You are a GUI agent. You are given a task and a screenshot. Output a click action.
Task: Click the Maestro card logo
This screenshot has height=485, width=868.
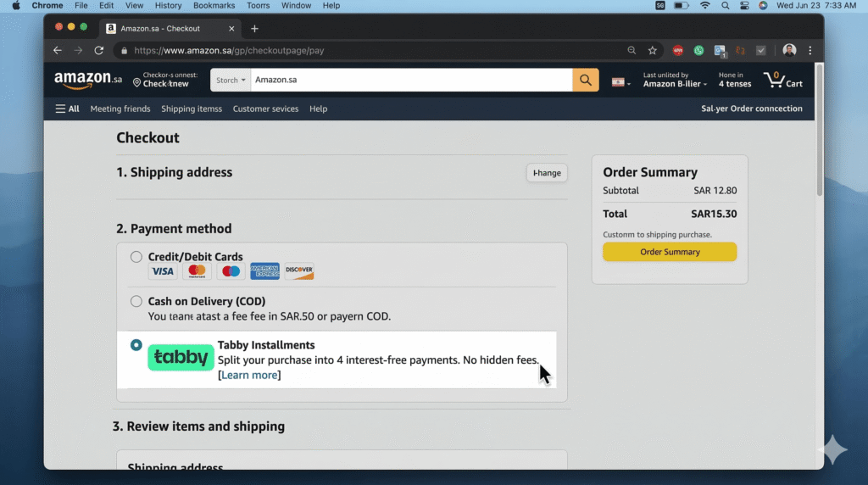pyautogui.click(x=231, y=271)
